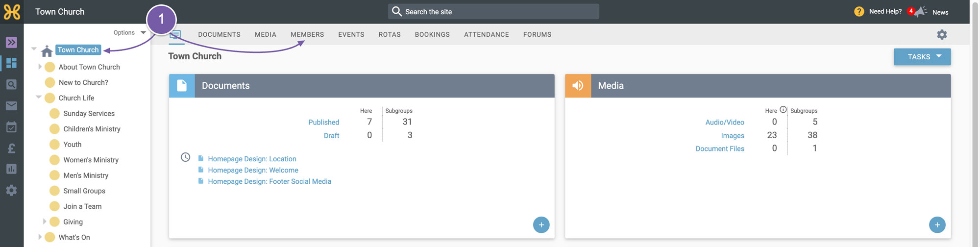Switch to the FORUMS tab
980x247 pixels.
pos(537,35)
